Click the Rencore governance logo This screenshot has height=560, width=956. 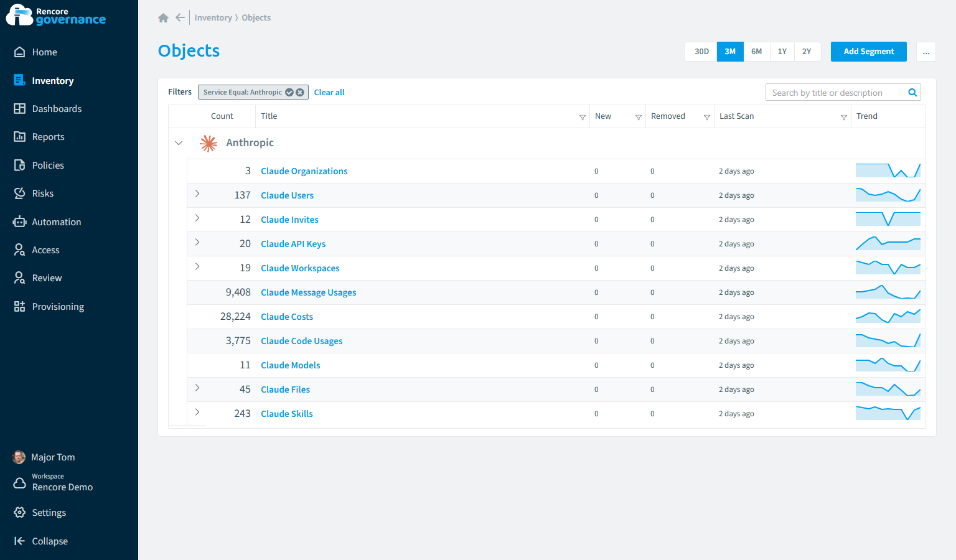56,16
